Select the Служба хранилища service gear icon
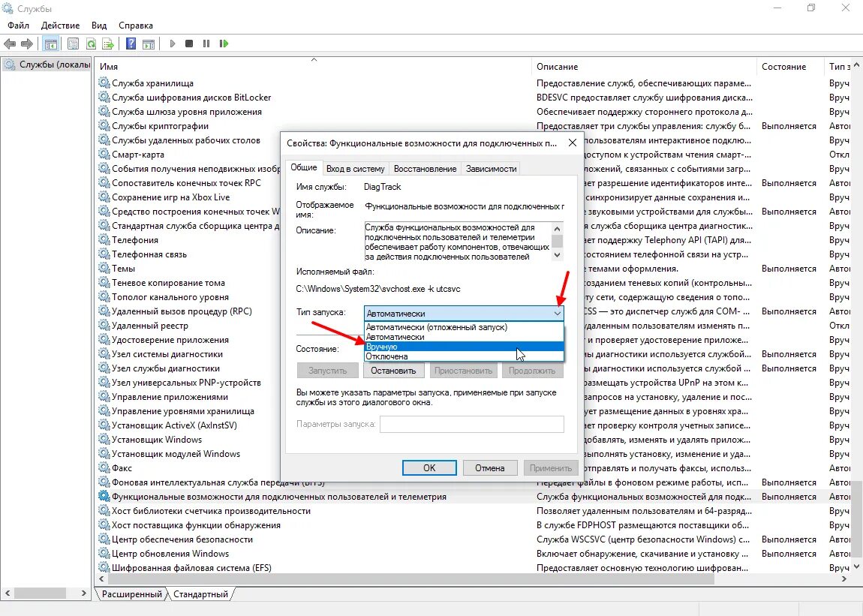 [104, 83]
